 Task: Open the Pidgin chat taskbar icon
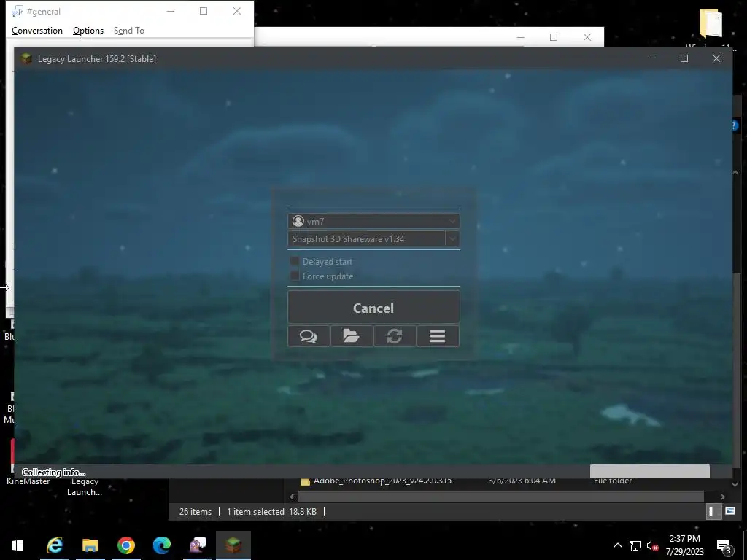(x=197, y=545)
